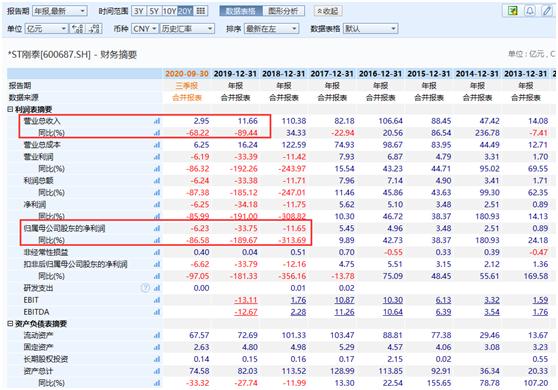Click the decrease decimal places icon
Screen dimensions: 558x390
pyautogui.click(x=94, y=29)
